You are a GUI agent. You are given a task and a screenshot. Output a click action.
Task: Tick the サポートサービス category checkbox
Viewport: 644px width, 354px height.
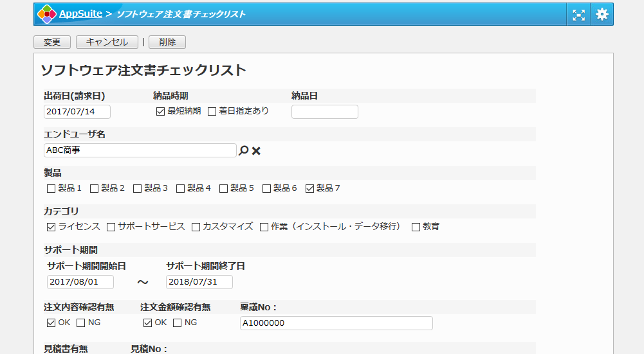pos(111,227)
